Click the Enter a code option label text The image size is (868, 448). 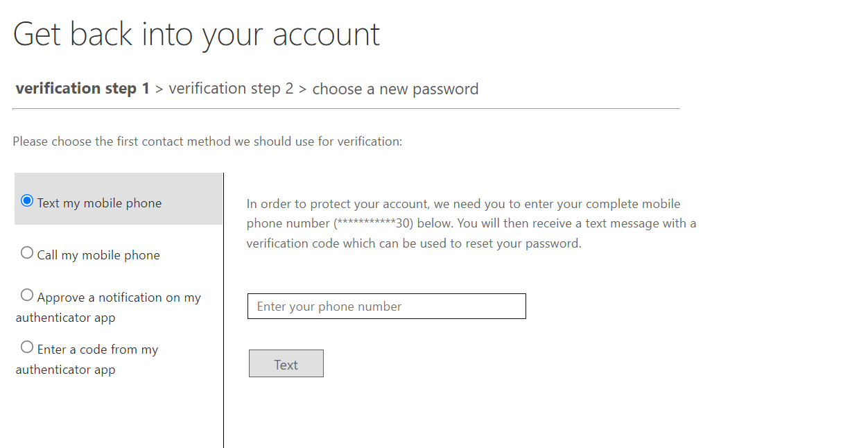point(87,359)
